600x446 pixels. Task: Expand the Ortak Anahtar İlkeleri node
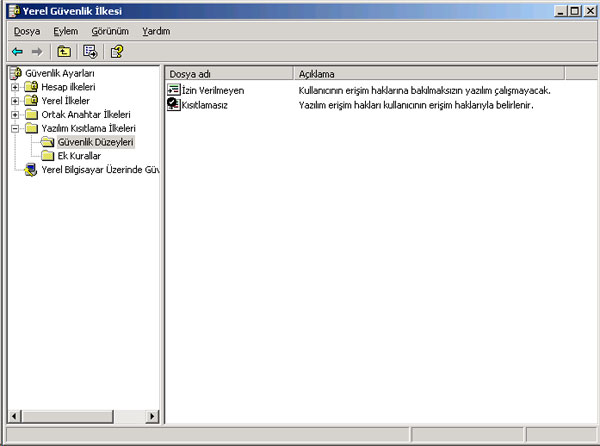[x=15, y=115]
